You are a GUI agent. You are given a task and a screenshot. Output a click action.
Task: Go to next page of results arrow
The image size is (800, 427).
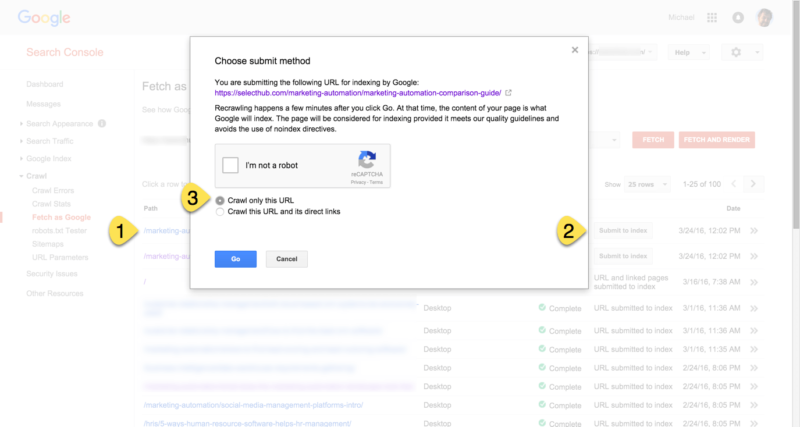pyautogui.click(x=753, y=184)
